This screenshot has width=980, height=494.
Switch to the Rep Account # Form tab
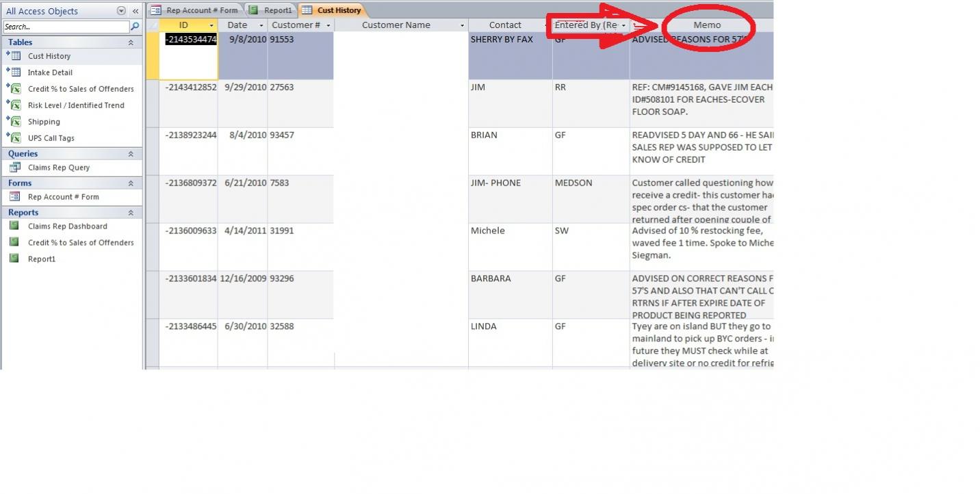pyautogui.click(x=196, y=10)
